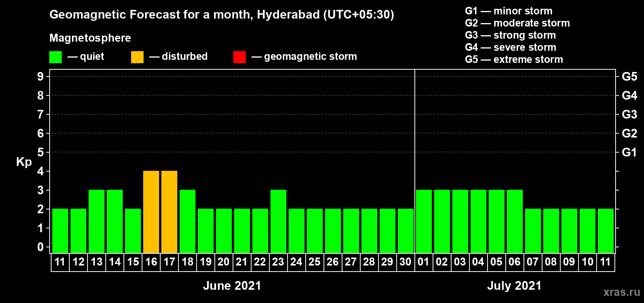The image size is (644, 303).
Task: Click the red geomagnetic storm legend swatch
Action: pyautogui.click(x=240, y=57)
